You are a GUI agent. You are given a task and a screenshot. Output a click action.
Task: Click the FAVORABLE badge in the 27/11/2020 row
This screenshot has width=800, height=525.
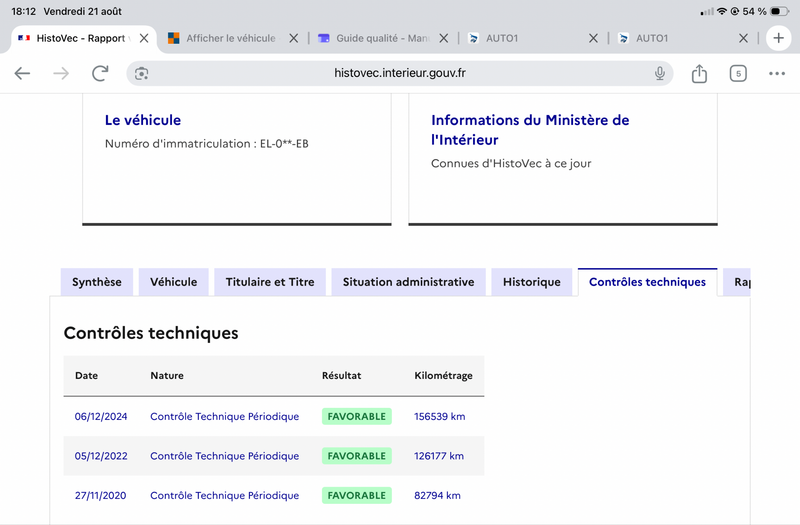[x=357, y=495]
